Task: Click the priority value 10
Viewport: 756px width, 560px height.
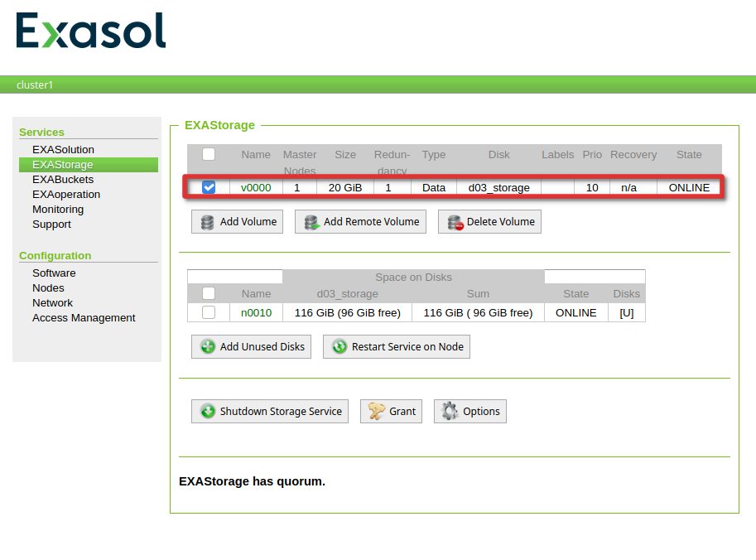Action: click(x=591, y=187)
